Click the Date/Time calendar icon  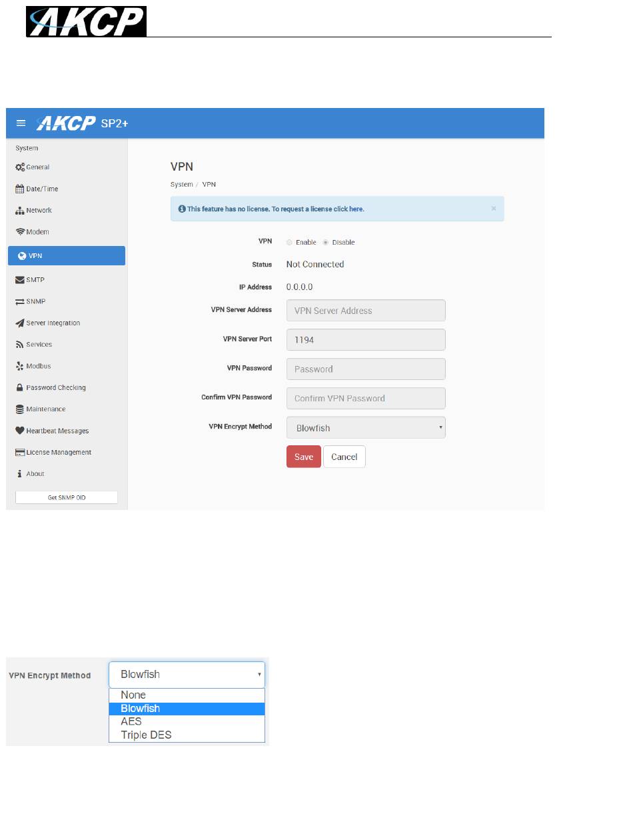click(20, 189)
